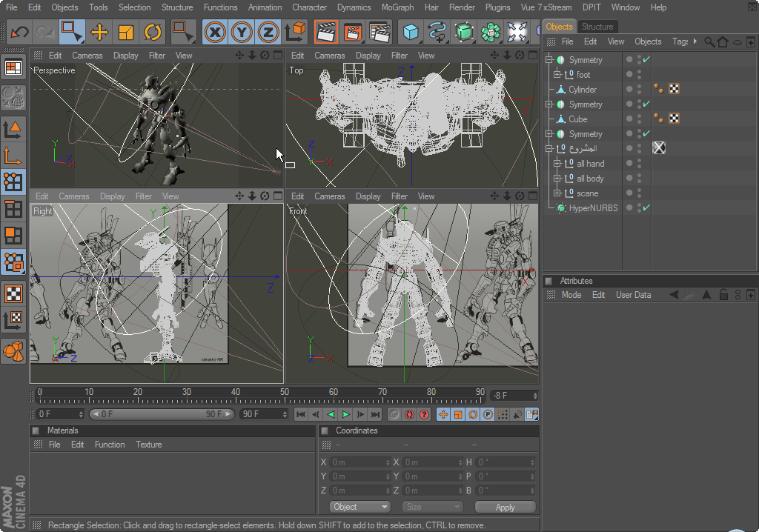Switch to the Structure tab
This screenshot has width=759, height=532.
[597, 27]
